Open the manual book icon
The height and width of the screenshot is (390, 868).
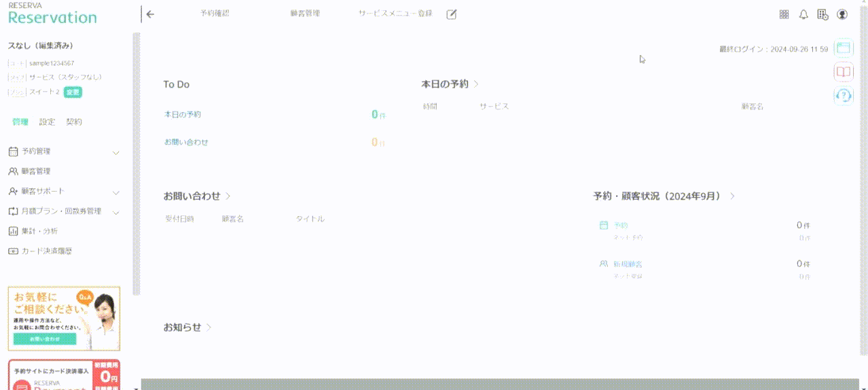[843, 71]
